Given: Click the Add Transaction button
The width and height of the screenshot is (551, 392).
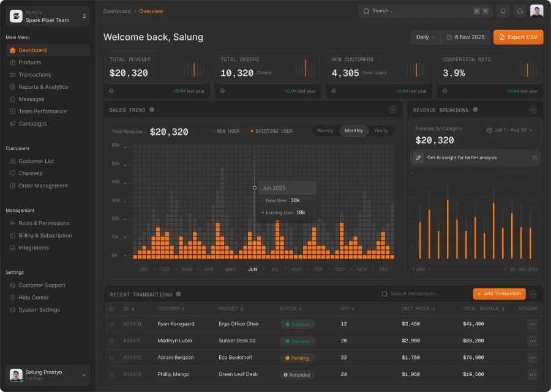Looking at the screenshot, I should tap(500, 294).
